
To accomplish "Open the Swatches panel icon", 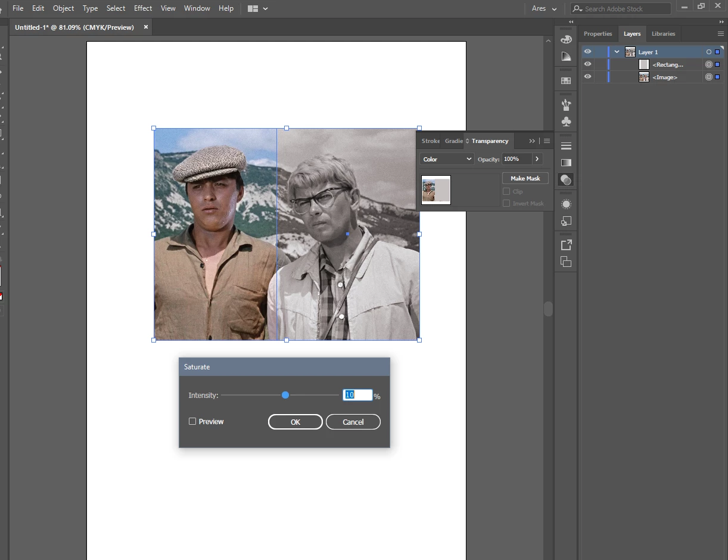I will pos(566,80).
